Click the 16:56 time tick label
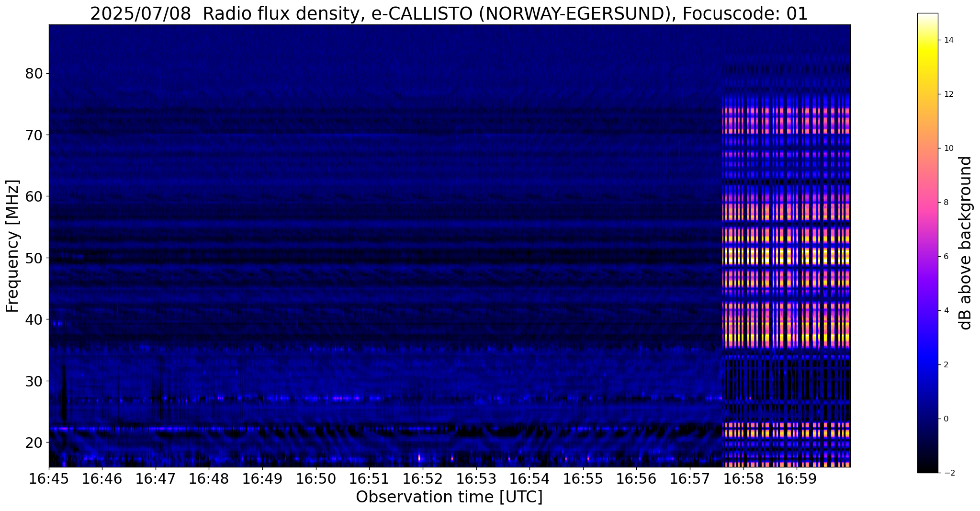Screen dimensions: 980x511 (636, 478)
